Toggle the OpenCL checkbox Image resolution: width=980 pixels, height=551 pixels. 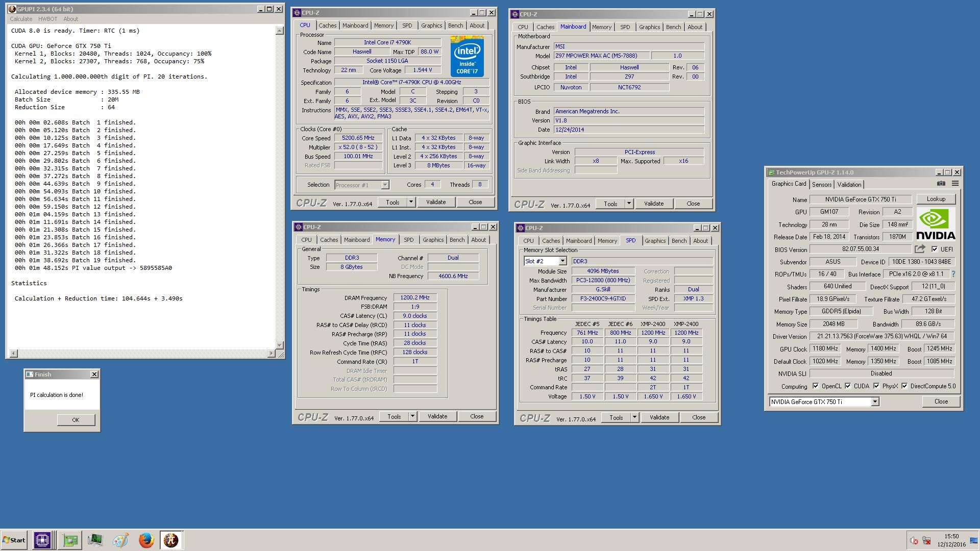tap(815, 386)
